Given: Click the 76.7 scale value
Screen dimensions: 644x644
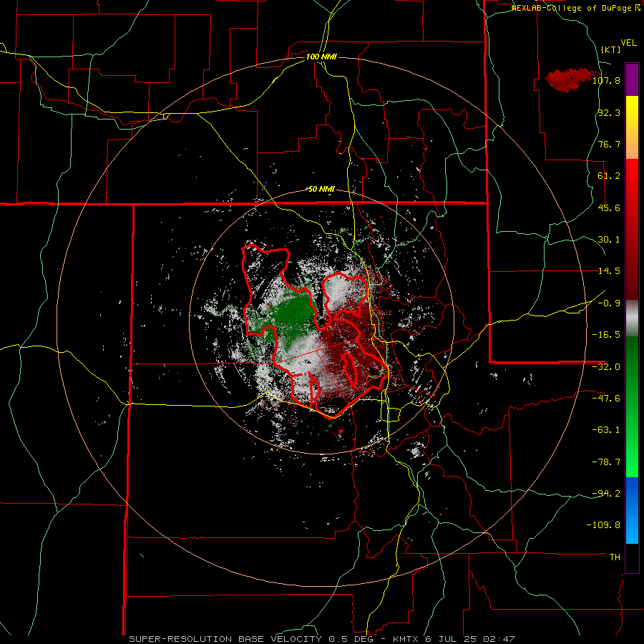Looking at the screenshot, I should click(x=609, y=144).
